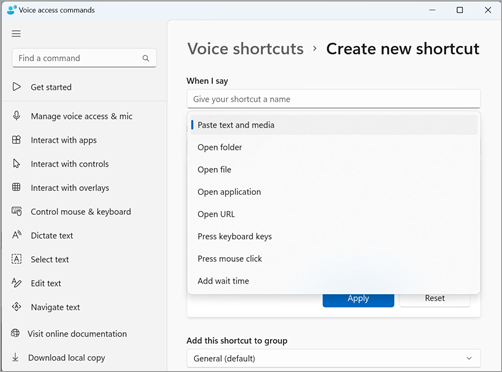
Task: Click the search magnifier icon
Action: coord(146,58)
